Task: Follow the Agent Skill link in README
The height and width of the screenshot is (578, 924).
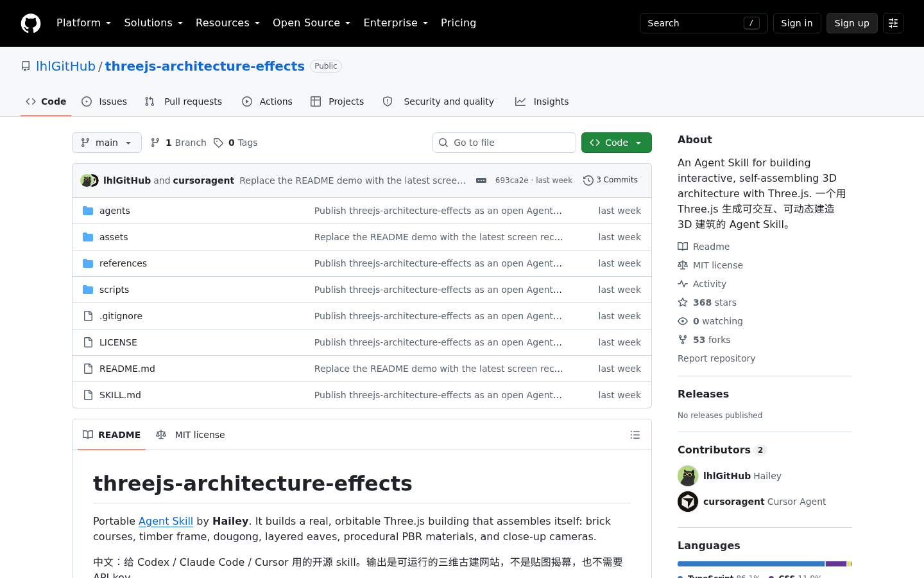Action: coord(166,521)
